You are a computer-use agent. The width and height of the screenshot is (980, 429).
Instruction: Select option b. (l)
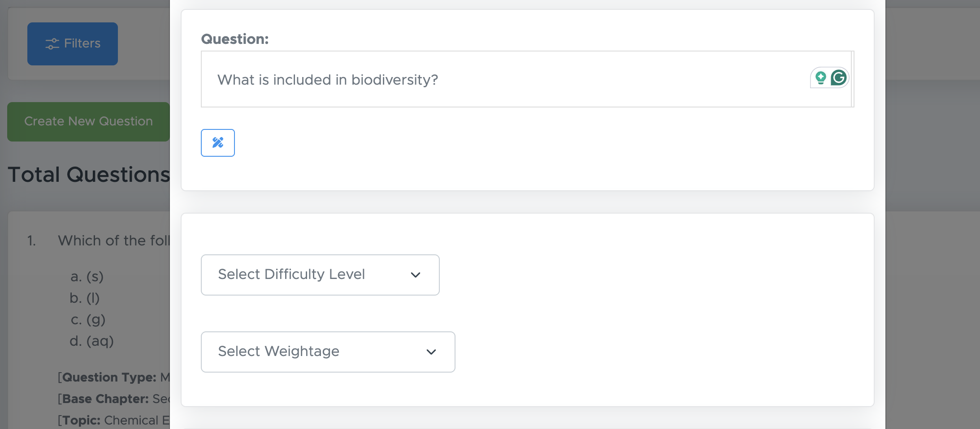point(85,298)
